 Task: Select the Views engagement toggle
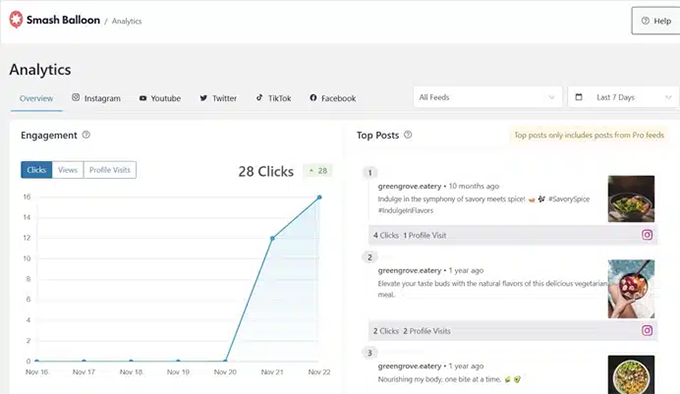[x=68, y=170]
